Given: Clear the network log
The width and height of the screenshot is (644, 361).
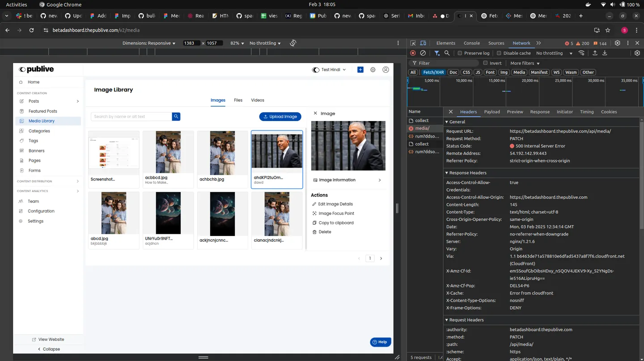Looking at the screenshot, I should (x=423, y=53).
